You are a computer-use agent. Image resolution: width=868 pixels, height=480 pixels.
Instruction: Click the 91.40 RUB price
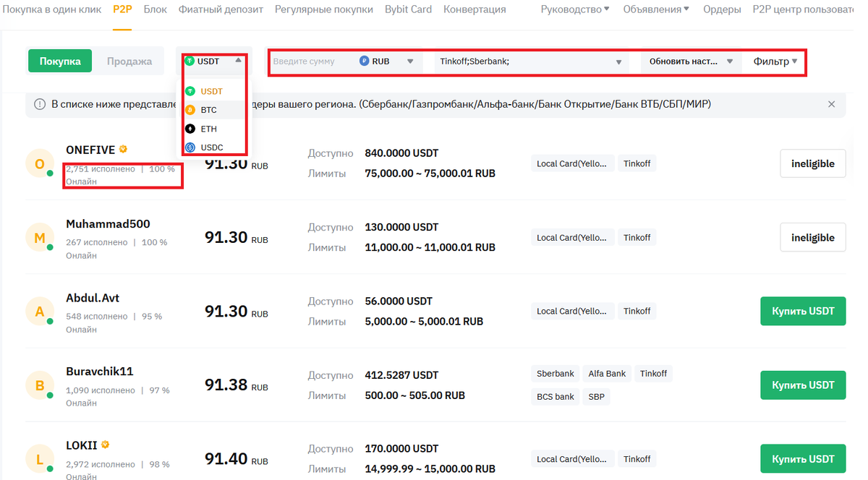[237, 459]
